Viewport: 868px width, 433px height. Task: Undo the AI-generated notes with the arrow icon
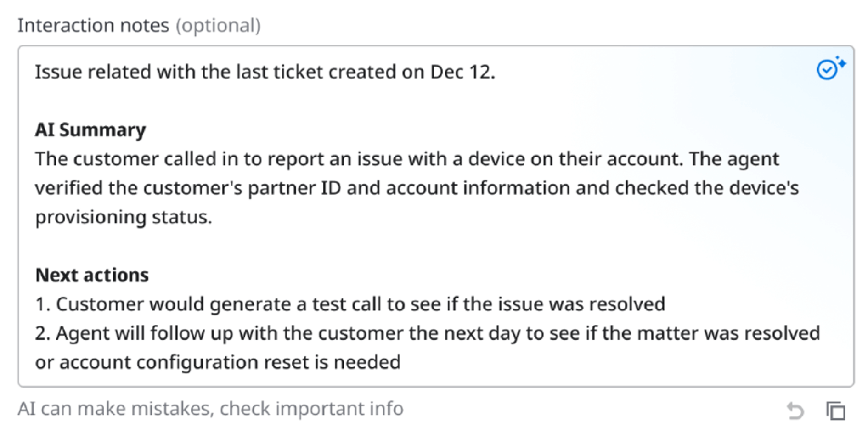pyautogui.click(x=795, y=410)
